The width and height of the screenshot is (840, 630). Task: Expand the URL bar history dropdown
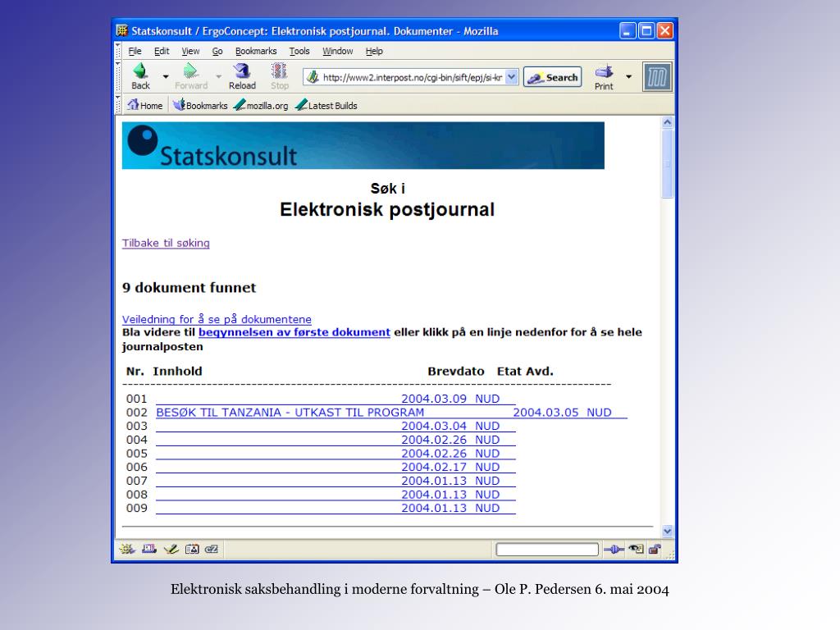pos(512,77)
